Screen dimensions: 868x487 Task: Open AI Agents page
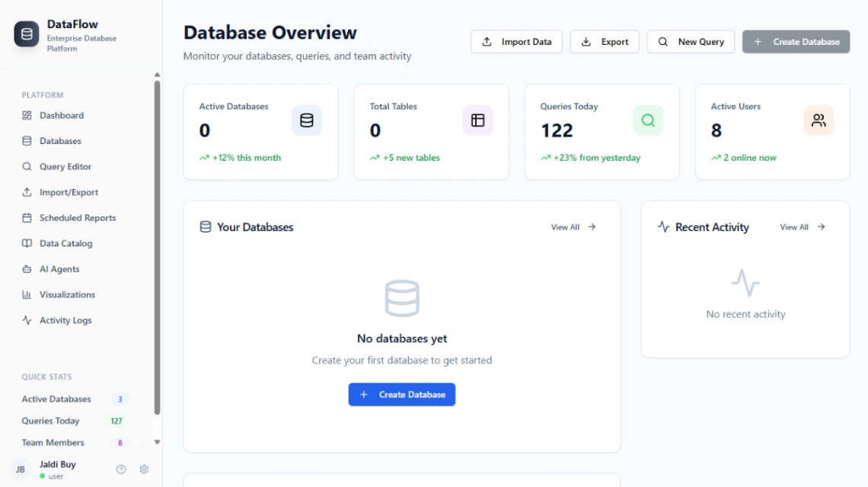pyautogui.click(x=59, y=269)
